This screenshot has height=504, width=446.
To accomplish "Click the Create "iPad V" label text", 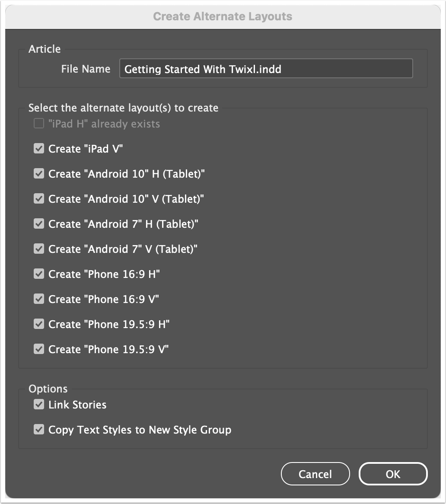I will pos(86,149).
